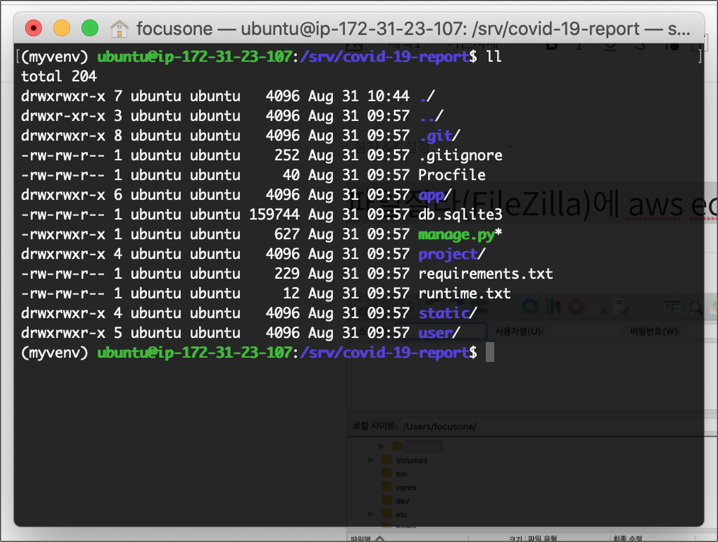The width and height of the screenshot is (718, 542).
Task: Click FileZilla refresh icon behind the terminal
Action: 530,306
